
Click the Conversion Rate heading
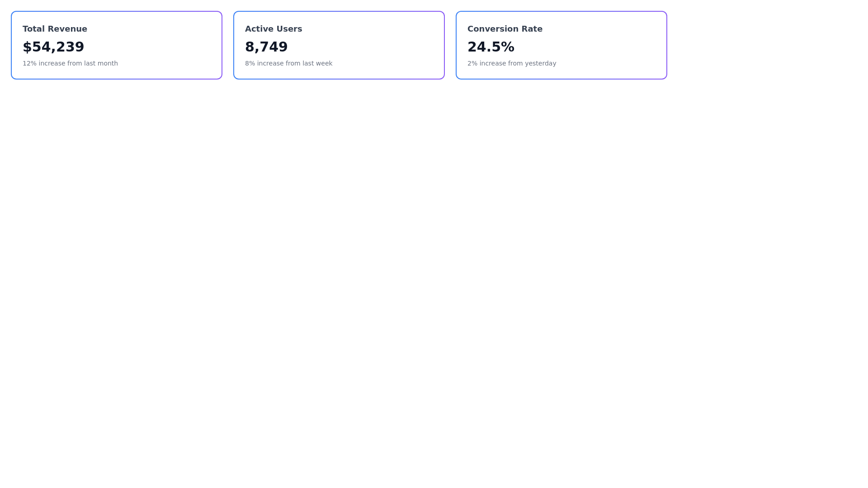[505, 28]
